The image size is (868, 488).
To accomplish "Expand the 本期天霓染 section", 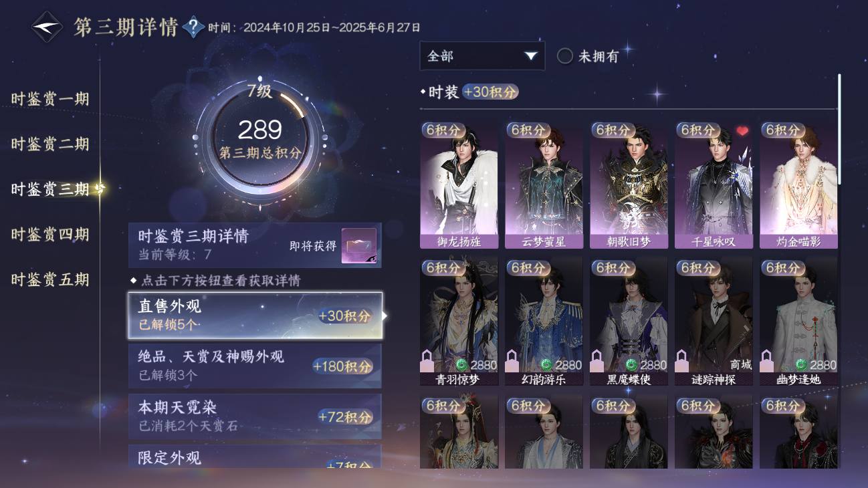I will [x=255, y=416].
